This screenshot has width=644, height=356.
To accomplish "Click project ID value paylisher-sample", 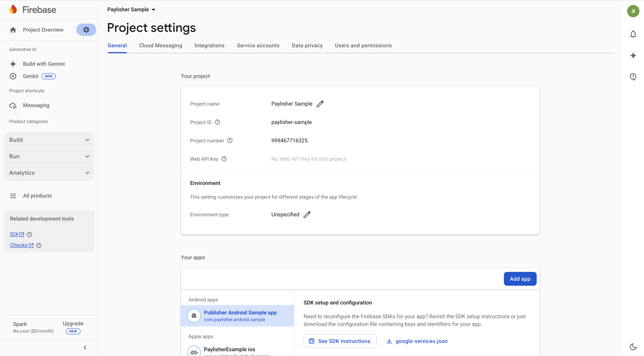I will (x=292, y=122).
